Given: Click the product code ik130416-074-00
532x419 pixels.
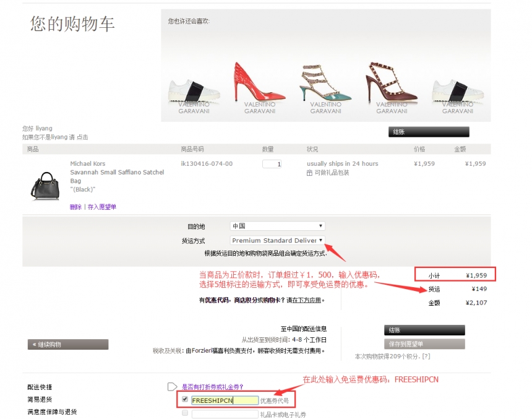Looking at the screenshot, I should point(207,163).
